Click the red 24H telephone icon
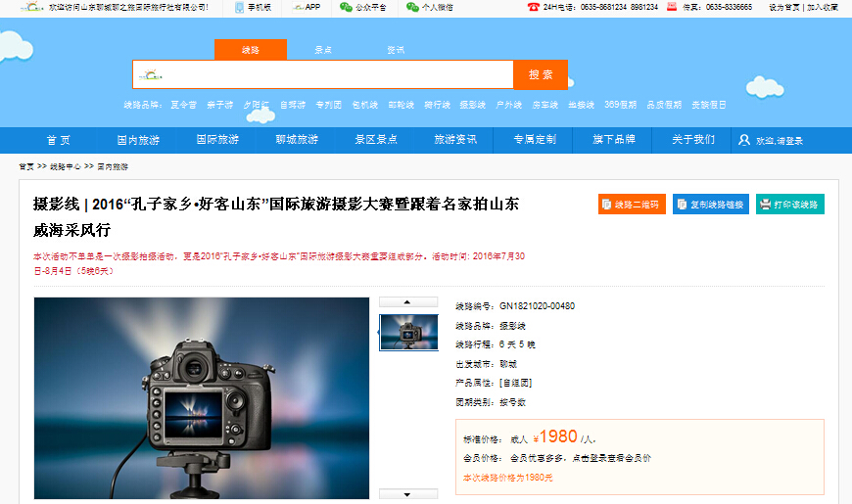Image resolution: width=852 pixels, height=504 pixels. (533, 7)
